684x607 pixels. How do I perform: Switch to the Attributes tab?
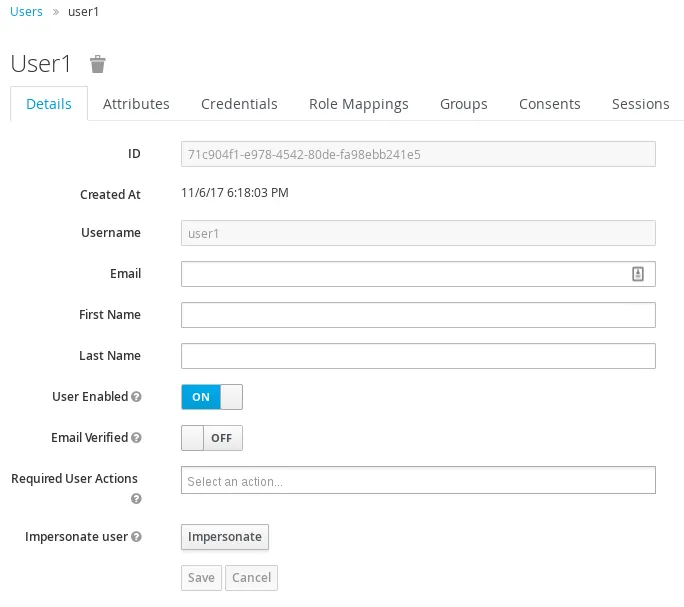point(136,104)
